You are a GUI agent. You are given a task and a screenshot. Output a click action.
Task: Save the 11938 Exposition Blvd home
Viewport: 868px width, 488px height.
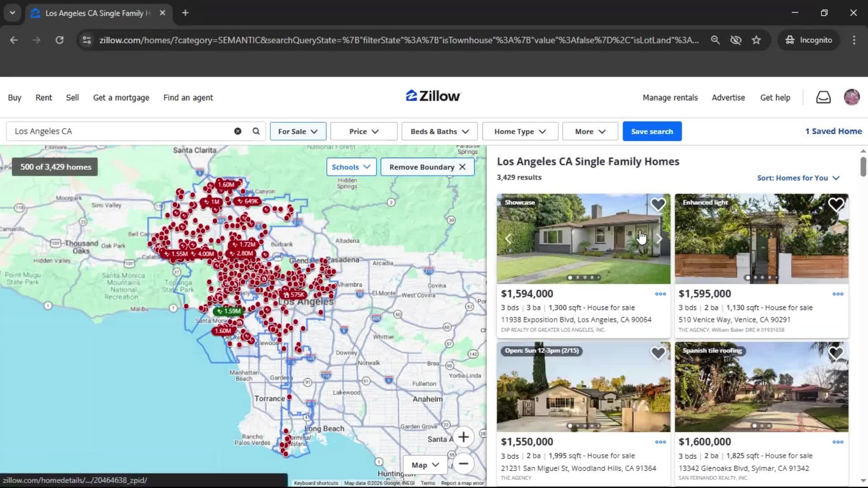pyautogui.click(x=658, y=205)
